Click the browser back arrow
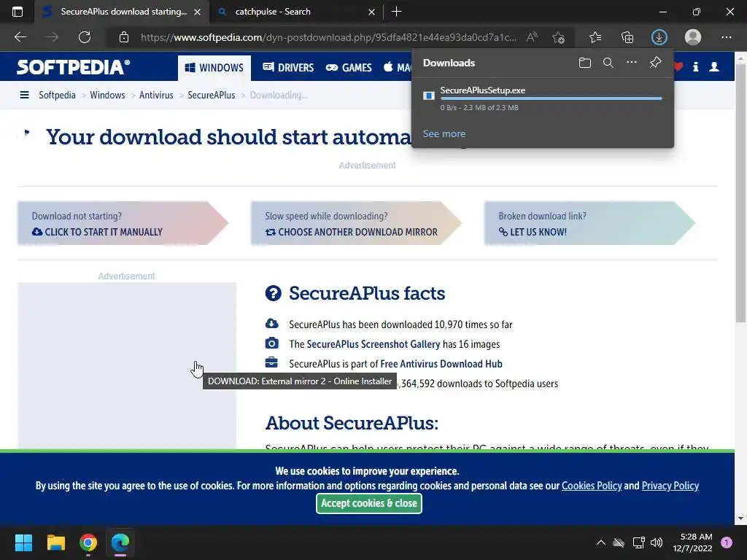Screen dimensions: 747x560 20,37
